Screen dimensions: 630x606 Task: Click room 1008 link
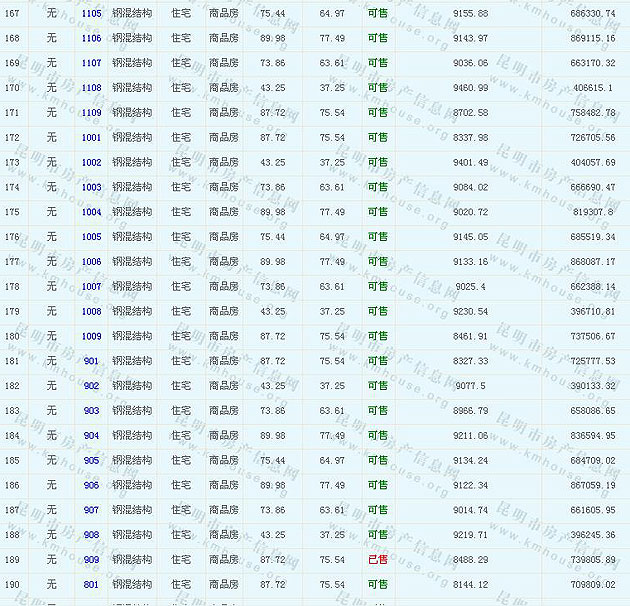coord(91,311)
